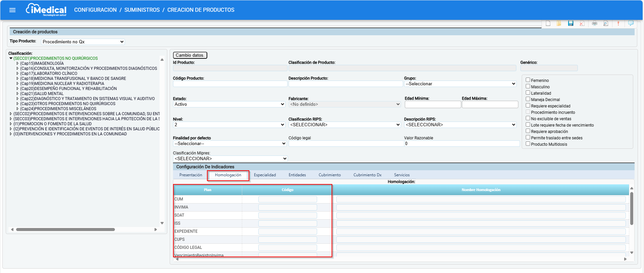Check the Maneja Decimal option

click(528, 99)
